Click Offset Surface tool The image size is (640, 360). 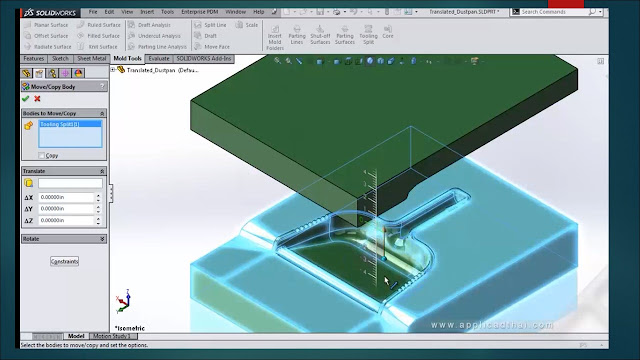click(x=47, y=36)
